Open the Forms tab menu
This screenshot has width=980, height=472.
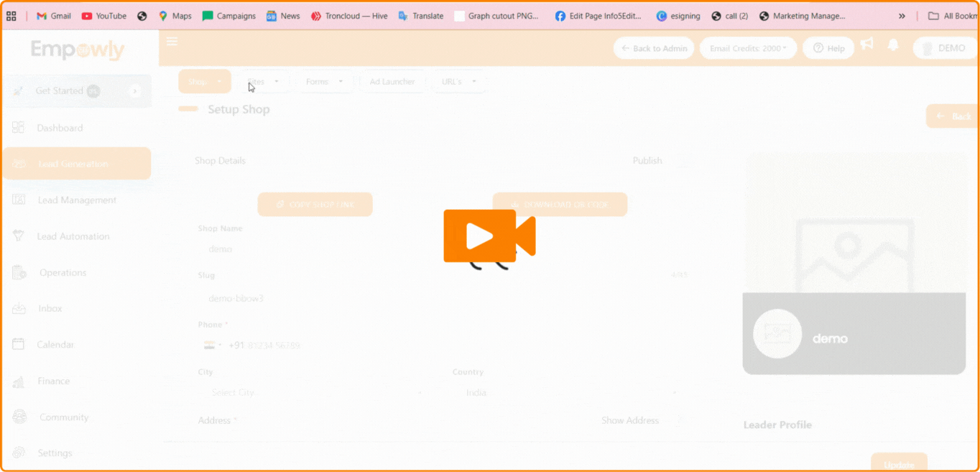(x=324, y=82)
